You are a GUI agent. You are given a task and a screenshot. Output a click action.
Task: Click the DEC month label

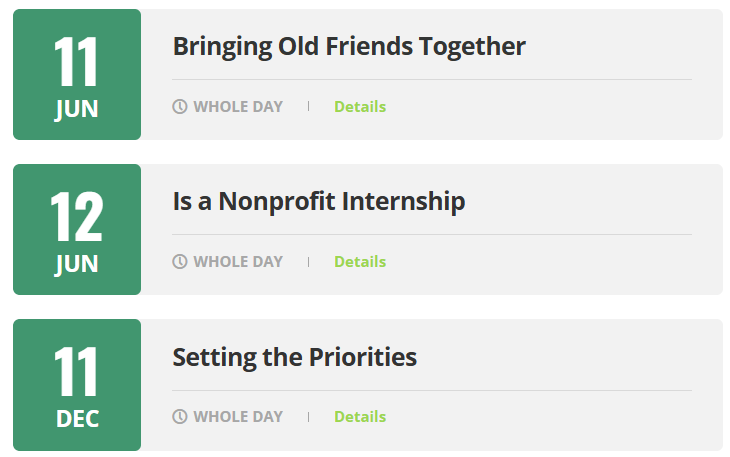pos(77,419)
